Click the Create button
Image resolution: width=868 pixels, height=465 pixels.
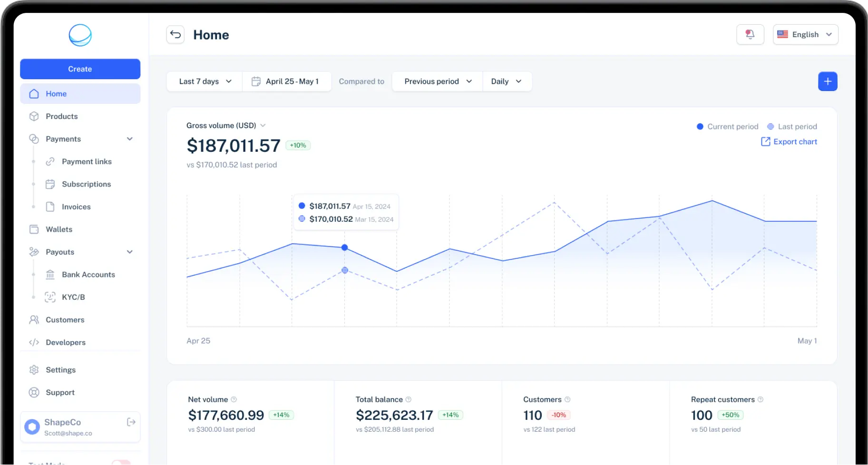click(x=80, y=69)
